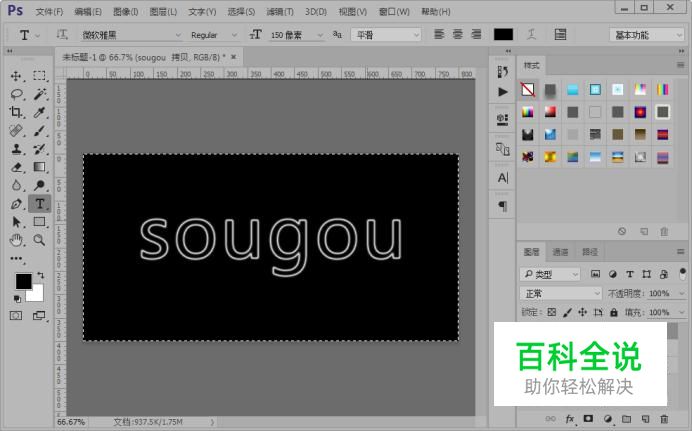The image size is (692, 431).
Task: Toggle Quick Mask mode
Action: point(16,315)
